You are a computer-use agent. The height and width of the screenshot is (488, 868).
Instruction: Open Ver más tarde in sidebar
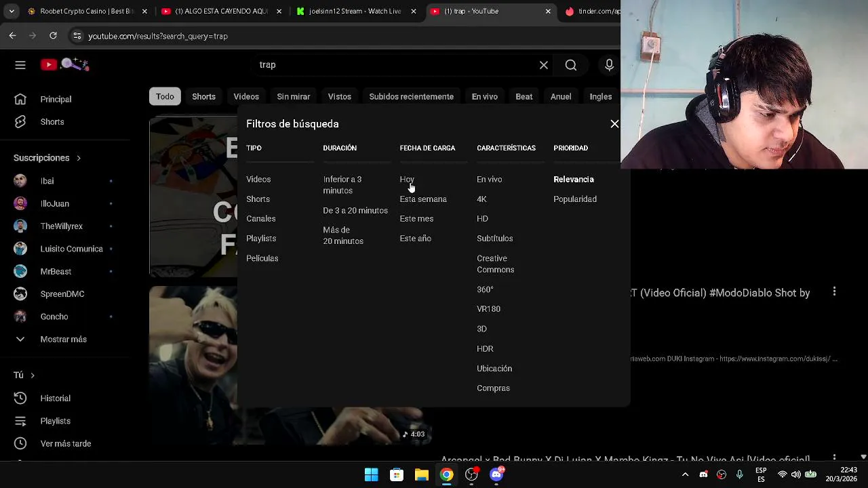66,444
